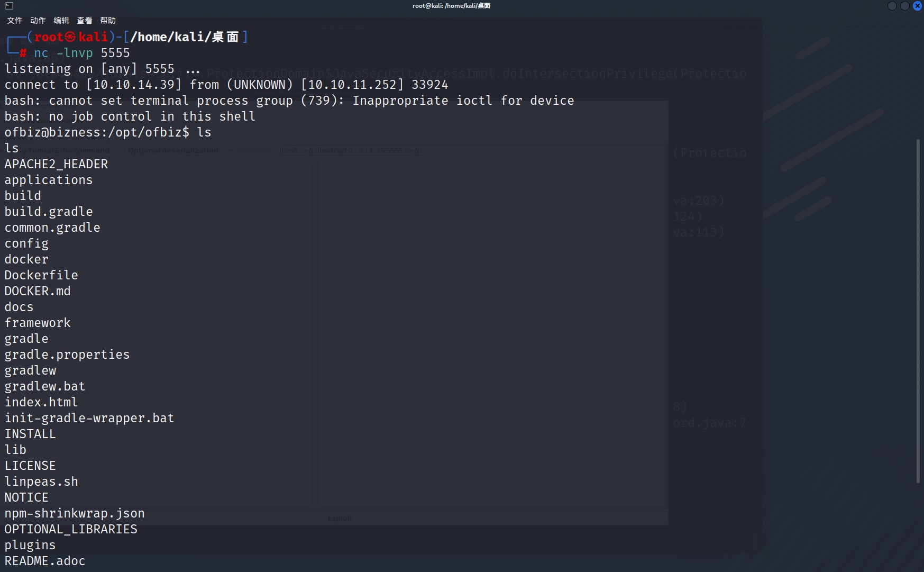
Task: Click the DOCKER.md entry
Action: click(38, 291)
